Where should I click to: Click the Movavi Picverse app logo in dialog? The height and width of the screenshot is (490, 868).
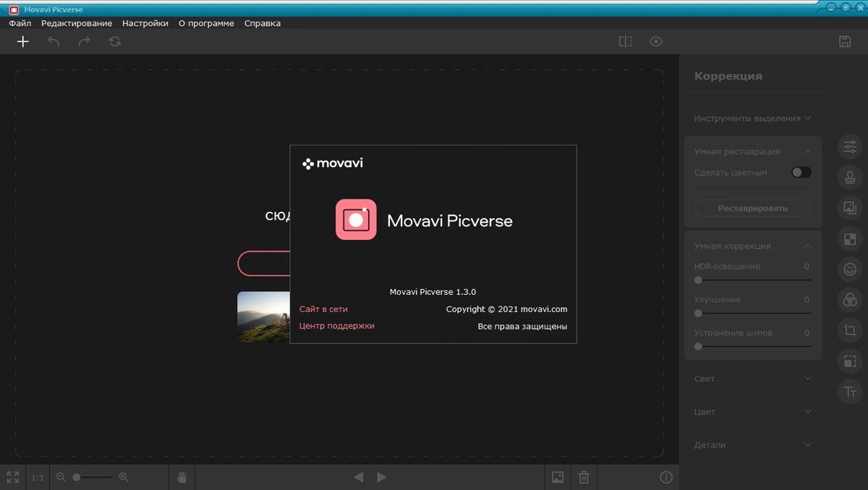pos(356,220)
